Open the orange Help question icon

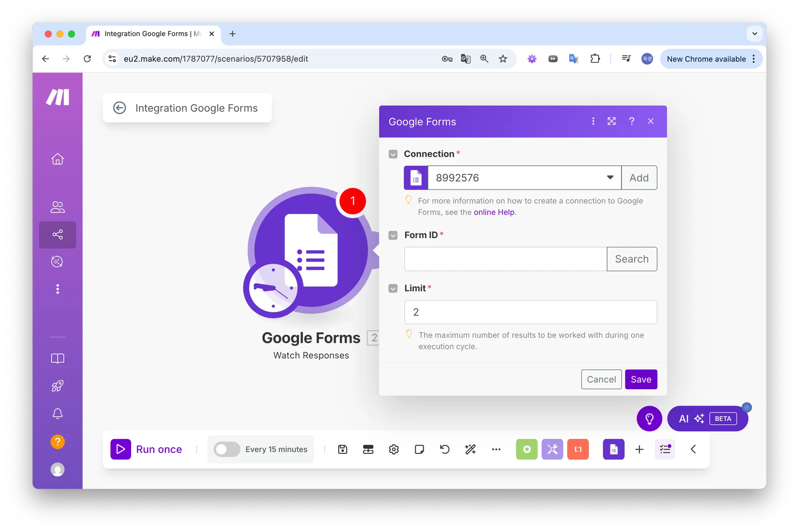point(57,442)
